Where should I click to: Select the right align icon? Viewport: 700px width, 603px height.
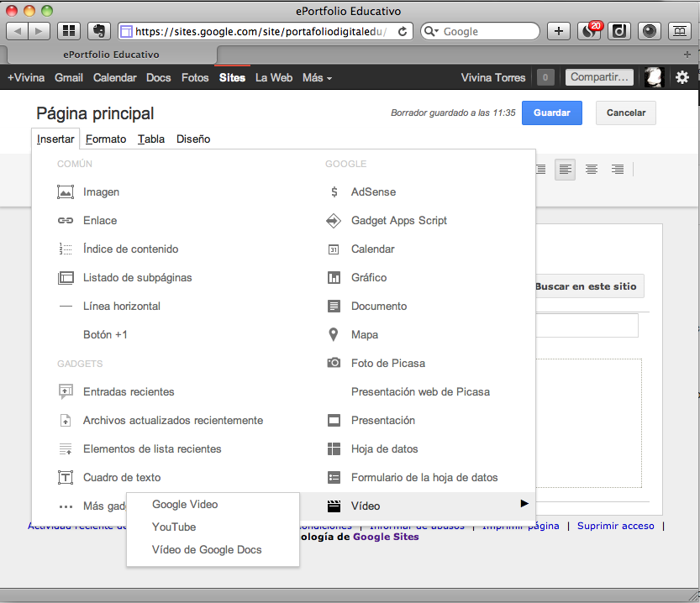pos(618,170)
